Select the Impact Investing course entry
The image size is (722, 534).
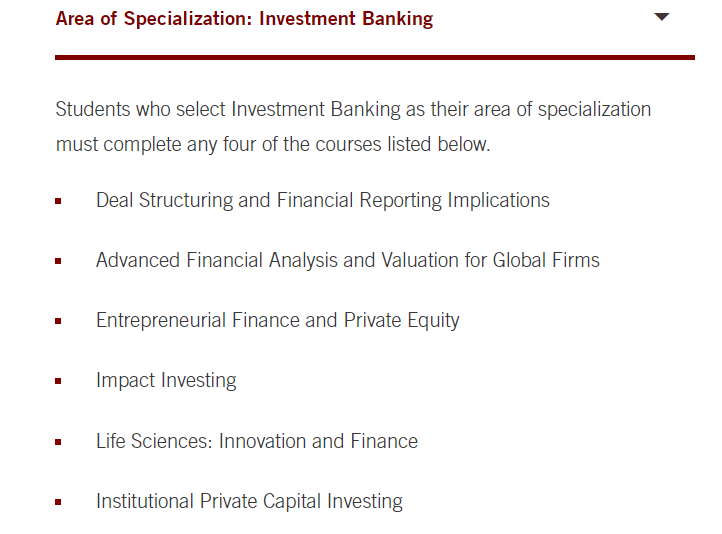click(x=166, y=380)
